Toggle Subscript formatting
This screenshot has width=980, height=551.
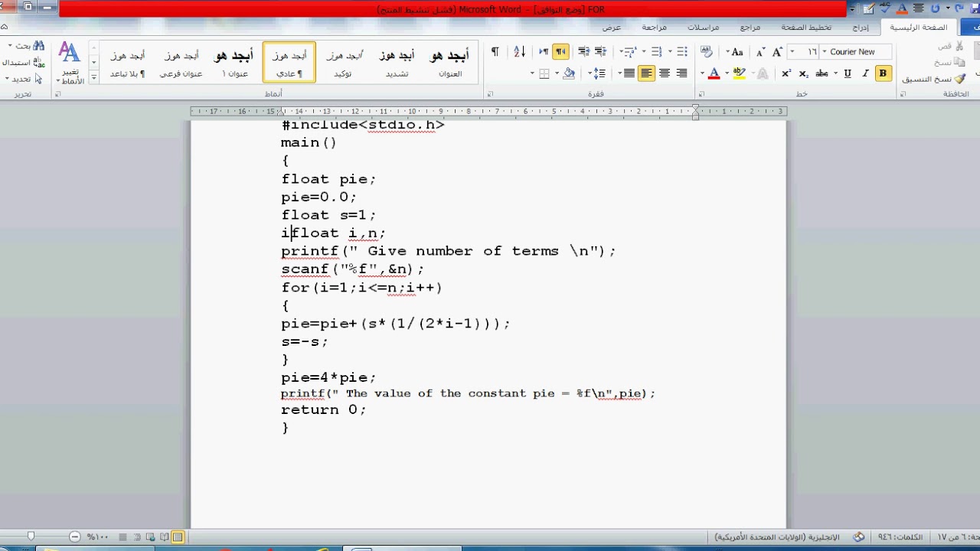[x=802, y=73]
